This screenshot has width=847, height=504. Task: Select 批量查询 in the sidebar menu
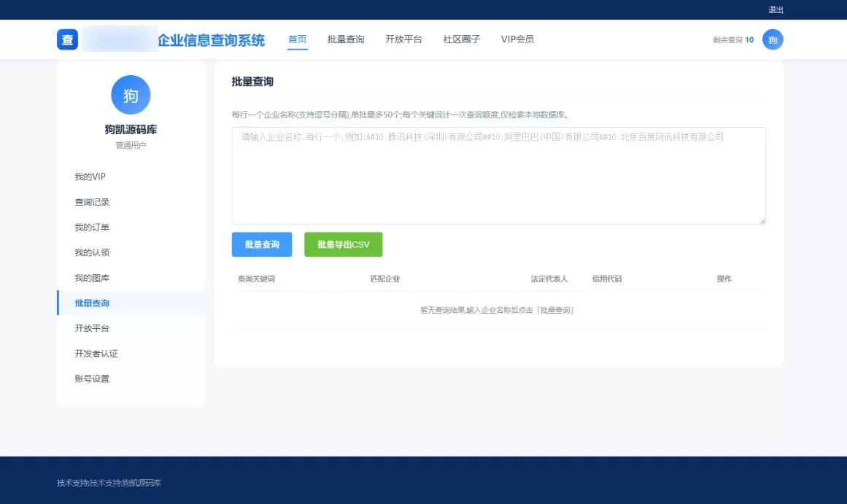coord(131,303)
